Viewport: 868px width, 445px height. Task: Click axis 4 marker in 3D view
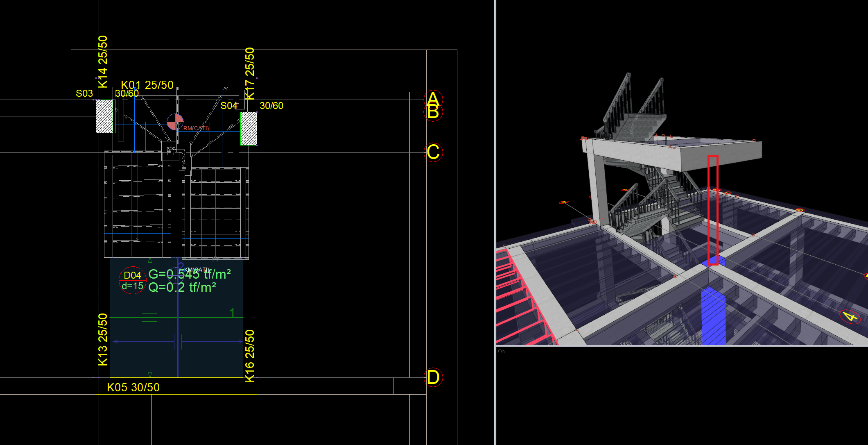[x=850, y=316]
